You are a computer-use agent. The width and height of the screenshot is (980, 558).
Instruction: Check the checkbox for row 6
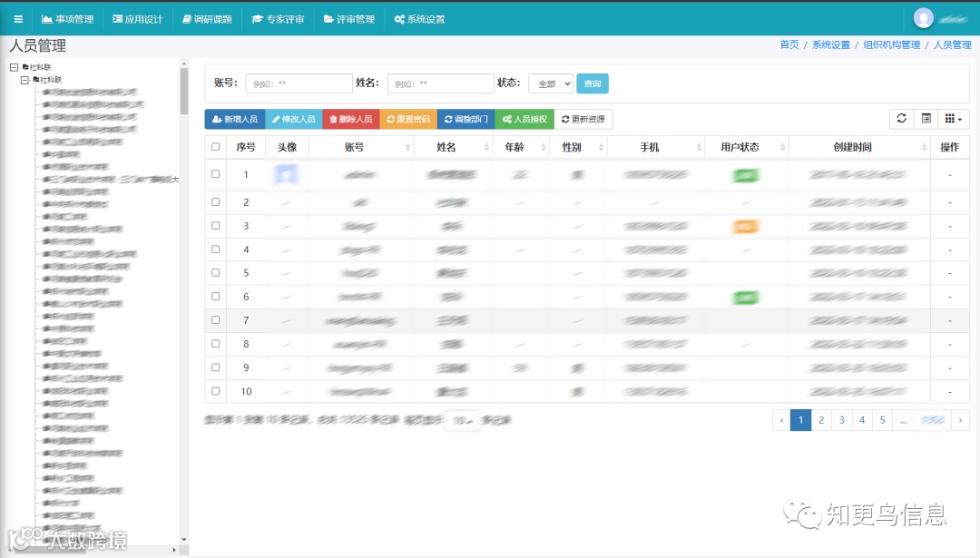[x=216, y=296]
